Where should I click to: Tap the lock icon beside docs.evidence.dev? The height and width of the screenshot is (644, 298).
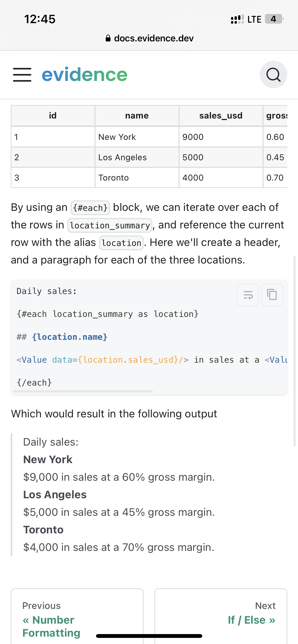coord(108,38)
